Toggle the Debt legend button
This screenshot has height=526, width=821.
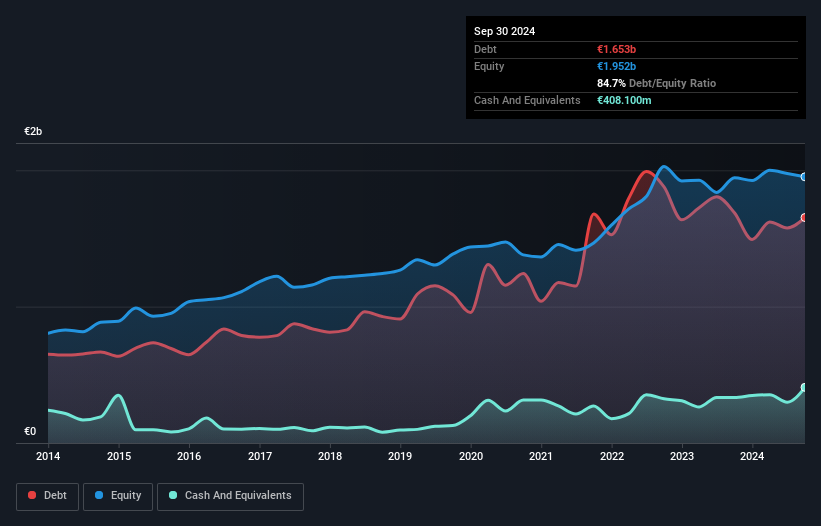[x=48, y=496]
